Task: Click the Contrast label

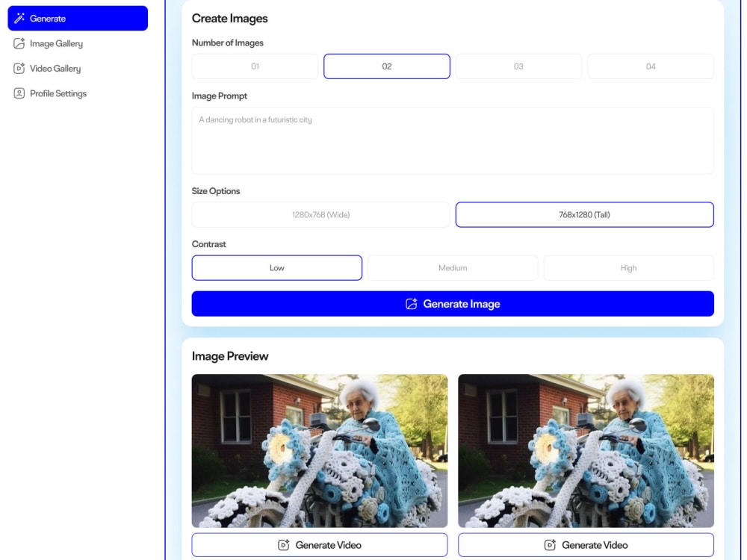Action: click(209, 244)
